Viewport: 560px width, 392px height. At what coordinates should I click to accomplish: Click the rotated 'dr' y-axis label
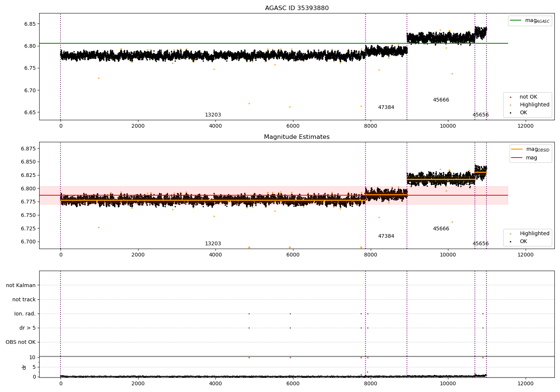pos(24,367)
